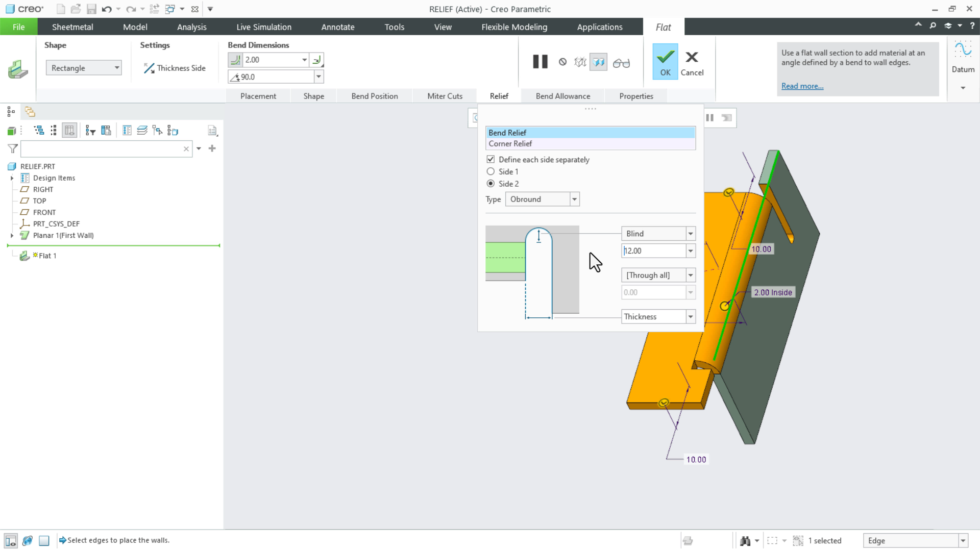Click the tree filter funnel icon

click(13, 148)
